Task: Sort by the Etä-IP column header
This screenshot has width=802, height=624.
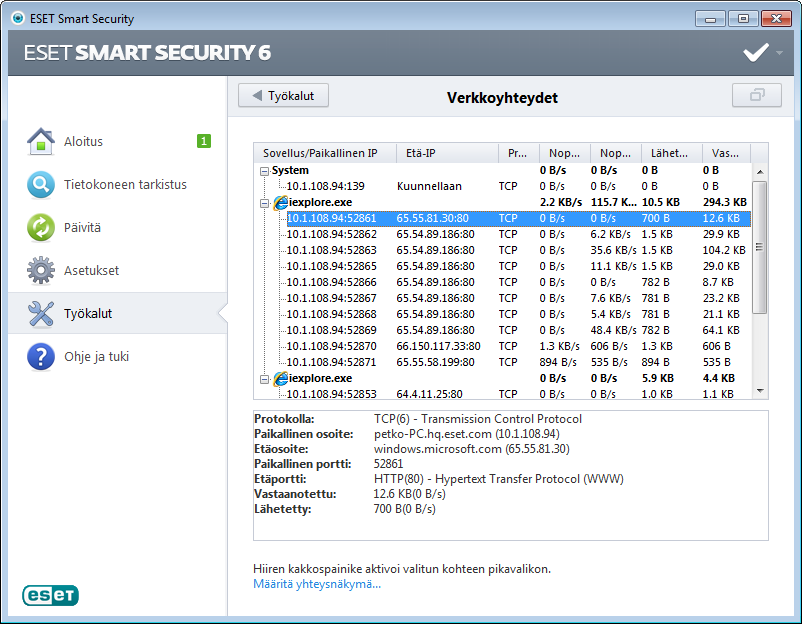Action: (448, 153)
